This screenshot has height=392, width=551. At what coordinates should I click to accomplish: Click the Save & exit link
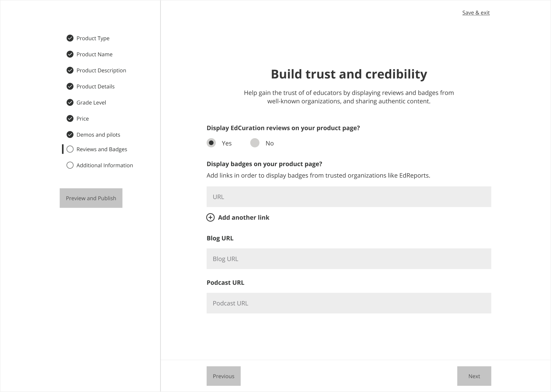[x=476, y=13]
